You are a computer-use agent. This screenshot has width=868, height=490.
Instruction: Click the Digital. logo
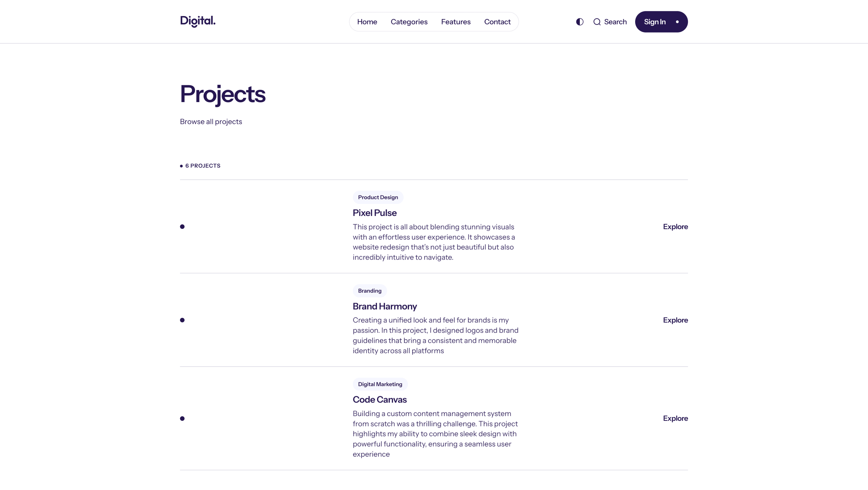point(198,21)
